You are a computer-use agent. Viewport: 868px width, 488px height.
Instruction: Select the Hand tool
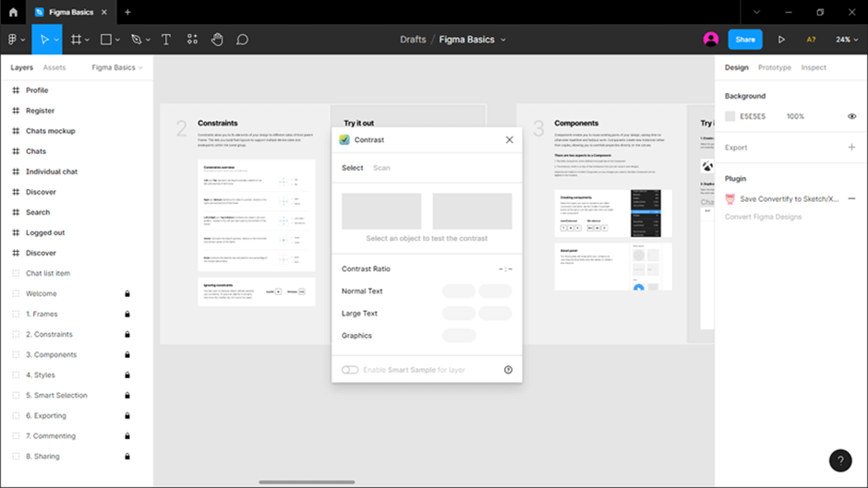(217, 40)
